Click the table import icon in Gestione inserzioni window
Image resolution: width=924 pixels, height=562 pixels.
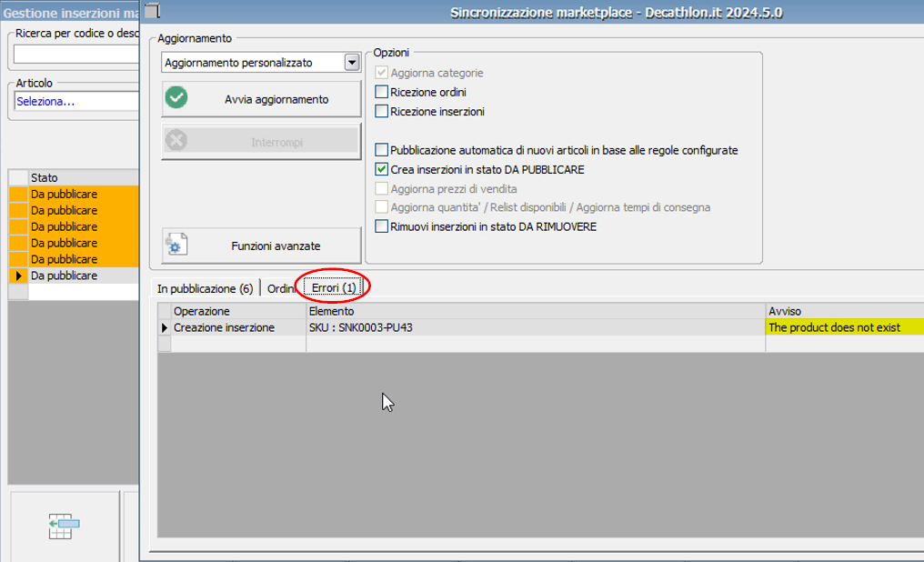[x=64, y=526]
